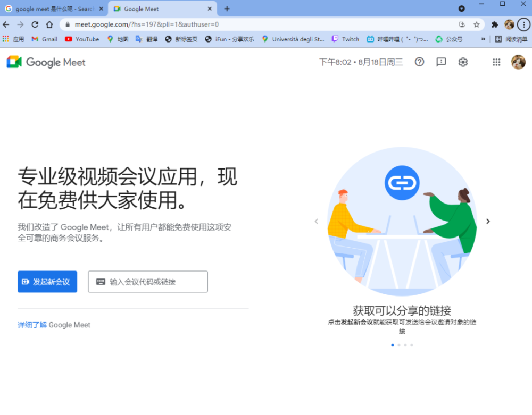
Task: Open Chrome profile avatar in toolbar
Action: pyautogui.click(x=509, y=24)
